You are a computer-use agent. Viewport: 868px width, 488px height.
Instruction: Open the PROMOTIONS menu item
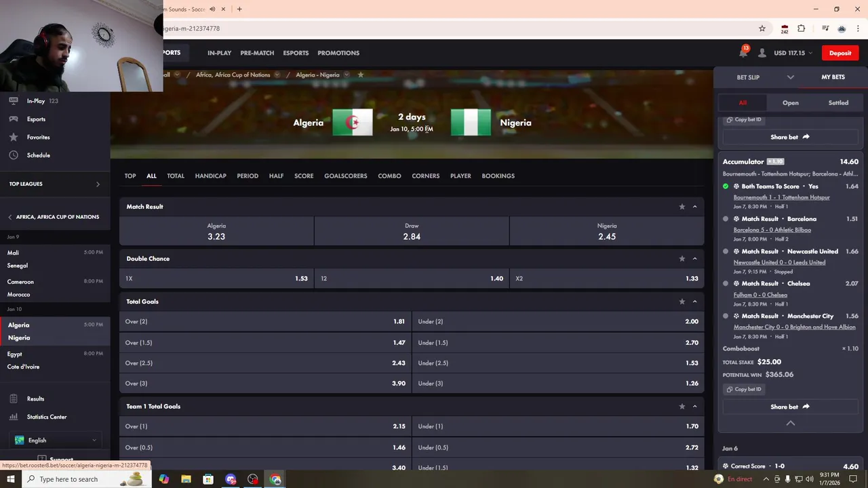click(338, 53)
